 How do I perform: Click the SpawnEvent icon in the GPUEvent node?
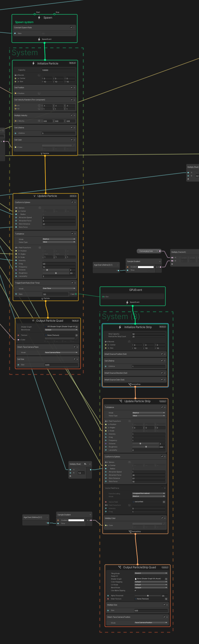pyautogui.click(x=127, y=302)
